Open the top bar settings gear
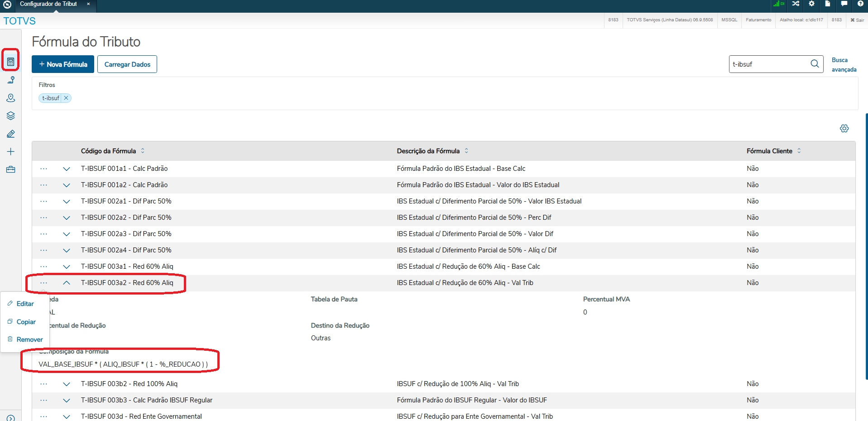The width and height of the screenshot is (868, 421). point(811,4)
